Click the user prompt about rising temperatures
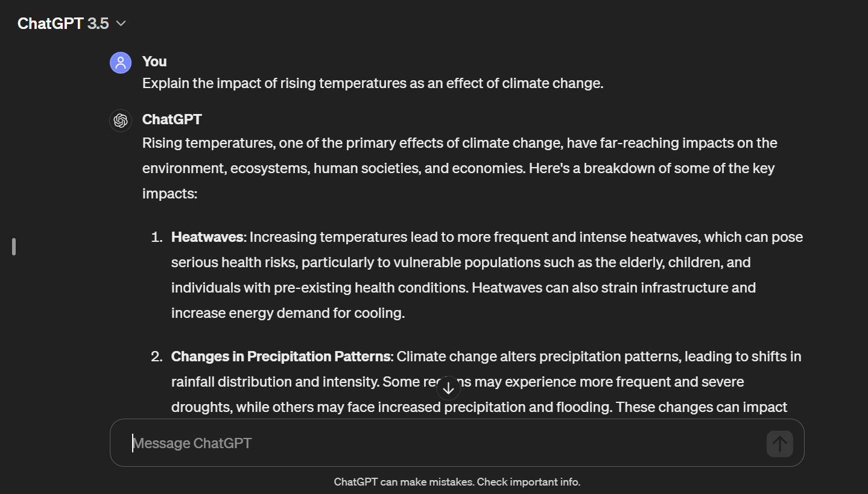The width and height of the screenshot is (868, 494). point(373,83)
